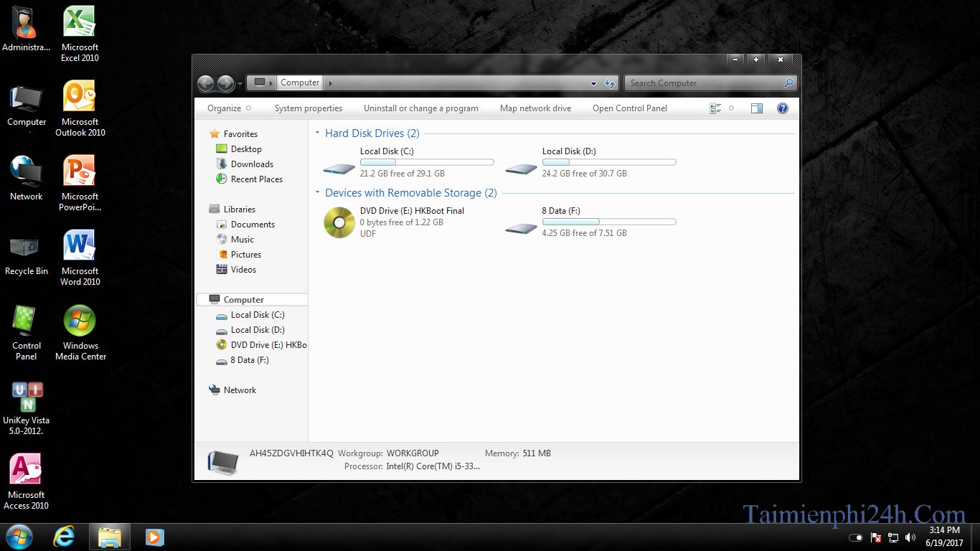
Task: Click the change view icon in toolbar
Action: (x=715, y=108)
